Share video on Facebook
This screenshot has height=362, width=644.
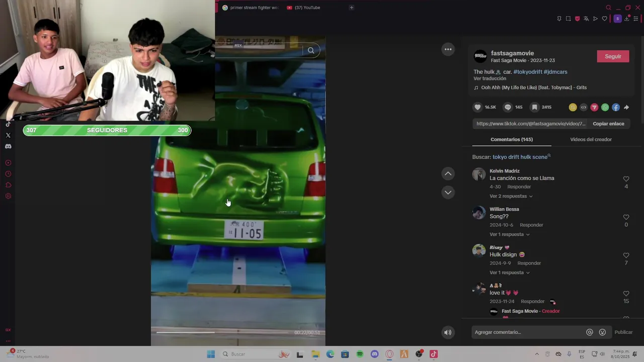(x=616, y=107)
